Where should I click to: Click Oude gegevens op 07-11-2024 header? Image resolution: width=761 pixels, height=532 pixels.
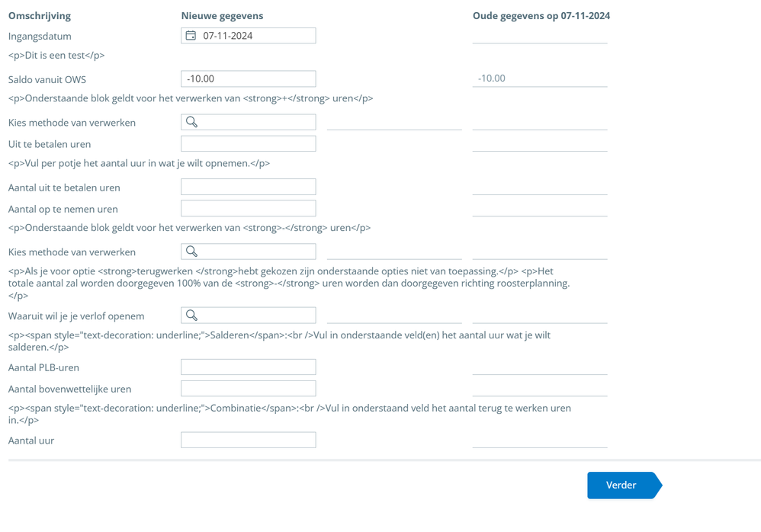(x=541, y=15)
